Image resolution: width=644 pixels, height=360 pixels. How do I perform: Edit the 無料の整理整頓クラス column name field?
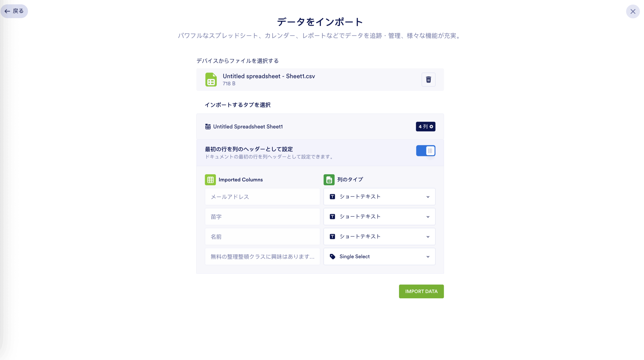[262, 257]
